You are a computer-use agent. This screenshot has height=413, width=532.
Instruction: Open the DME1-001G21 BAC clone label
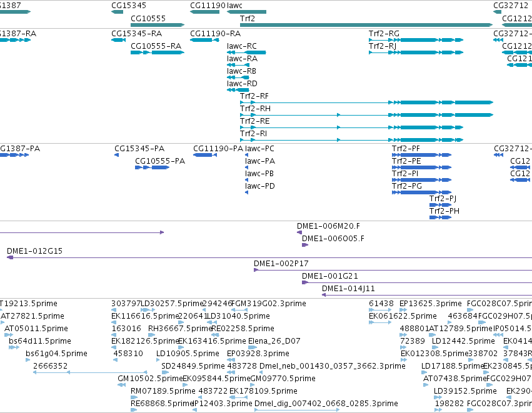330,276
